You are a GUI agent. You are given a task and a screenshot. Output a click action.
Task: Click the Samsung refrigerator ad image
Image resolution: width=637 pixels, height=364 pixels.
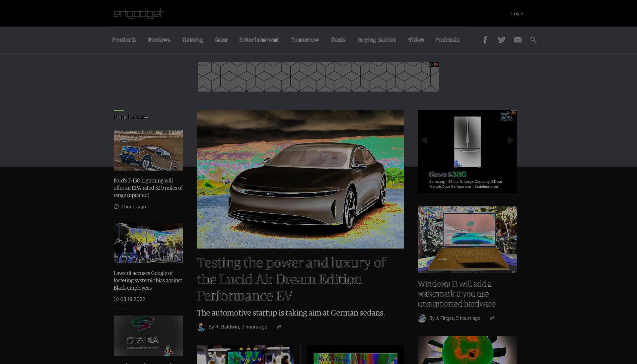[467, 142]
